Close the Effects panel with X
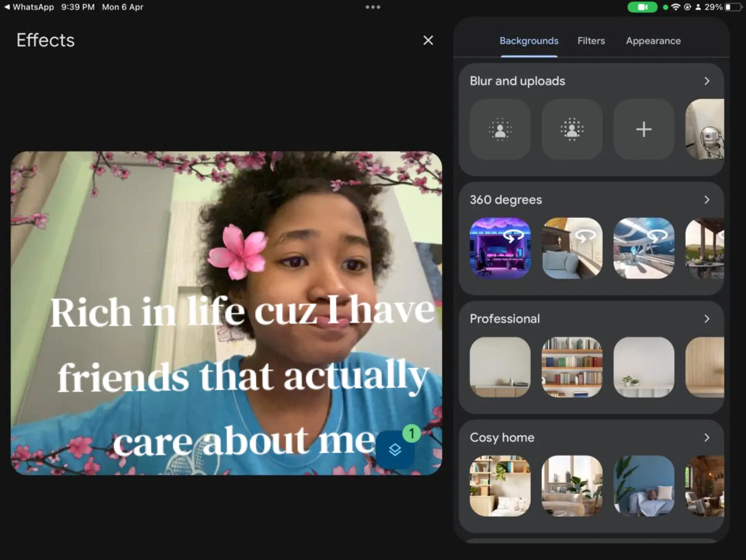746x560 pixels. click(428, 40)
